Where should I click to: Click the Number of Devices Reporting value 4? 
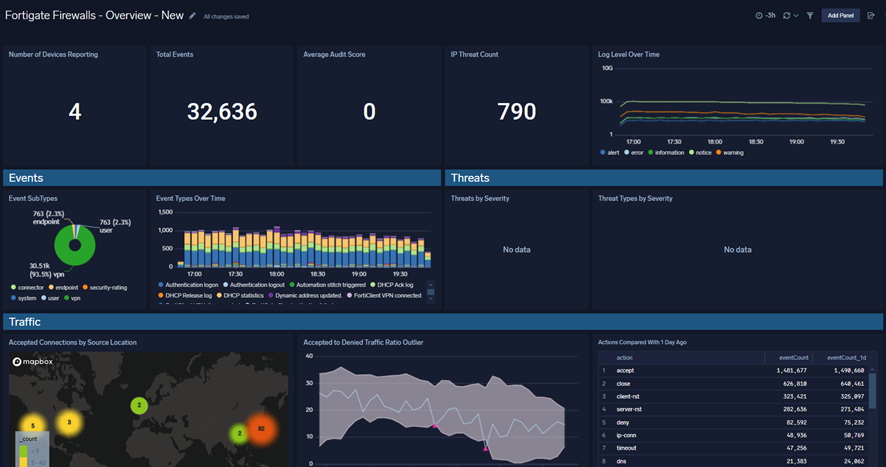pos(75,111)
